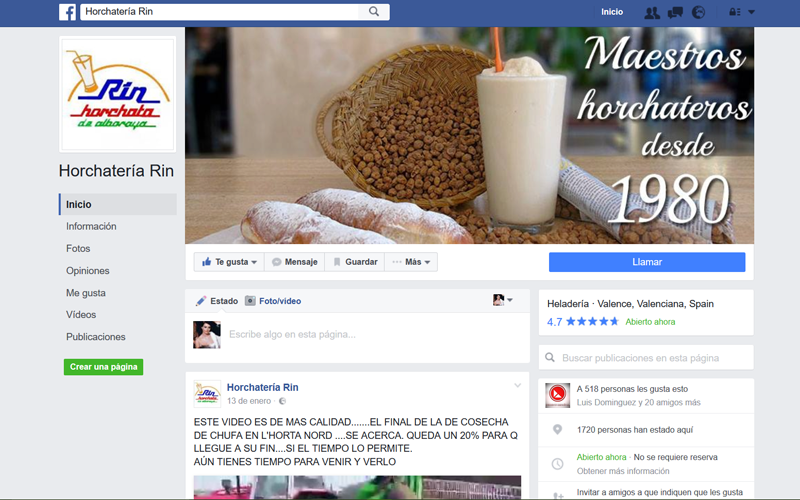Expand account menu arrow in top bar

[x=752, y=12]
